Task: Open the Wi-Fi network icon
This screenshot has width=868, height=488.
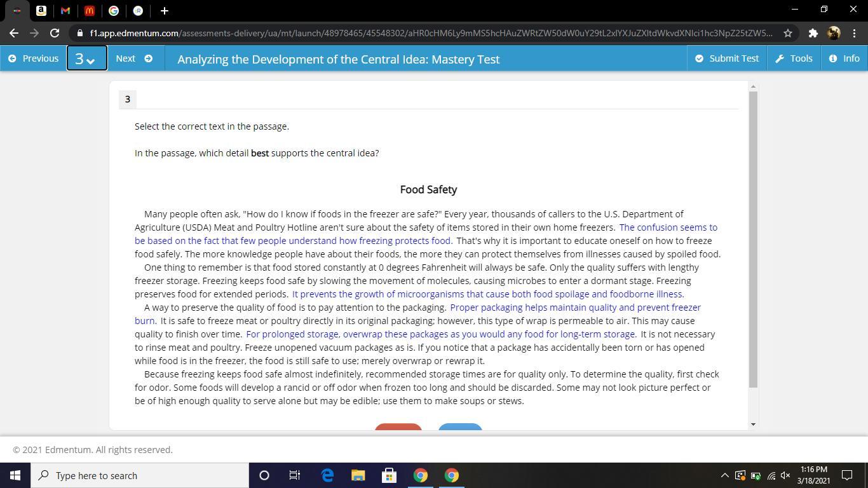Action: (x=771, y=475)
